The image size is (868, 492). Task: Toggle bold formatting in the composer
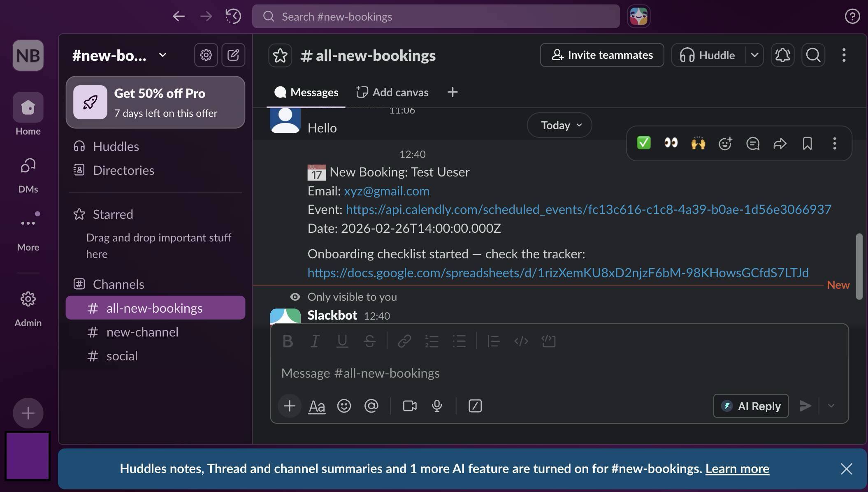click(287, 341)
